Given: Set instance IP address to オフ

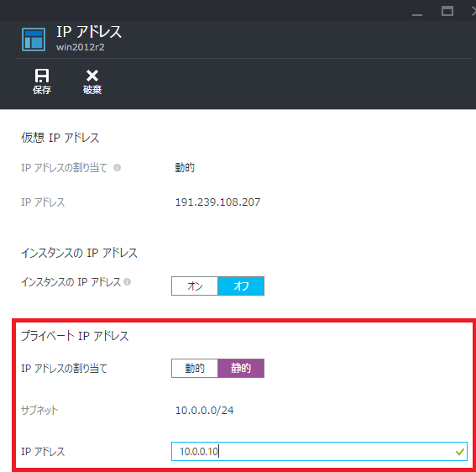Looking at the screenshot, I should point(241,286).
